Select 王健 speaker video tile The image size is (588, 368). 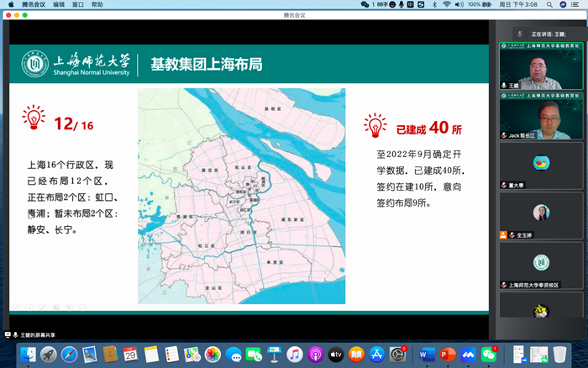[x=541, y=66]
